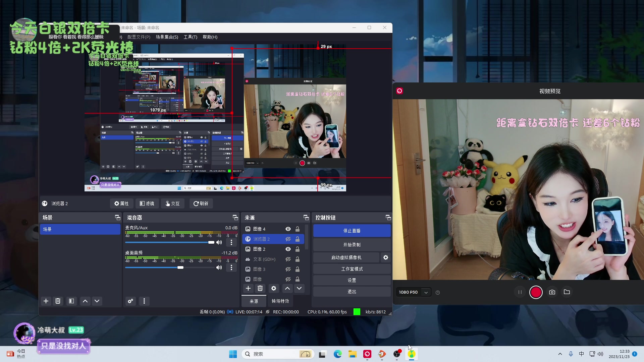
Task: Click 刷新 button in source toolbar
Action: coord(201,203)
